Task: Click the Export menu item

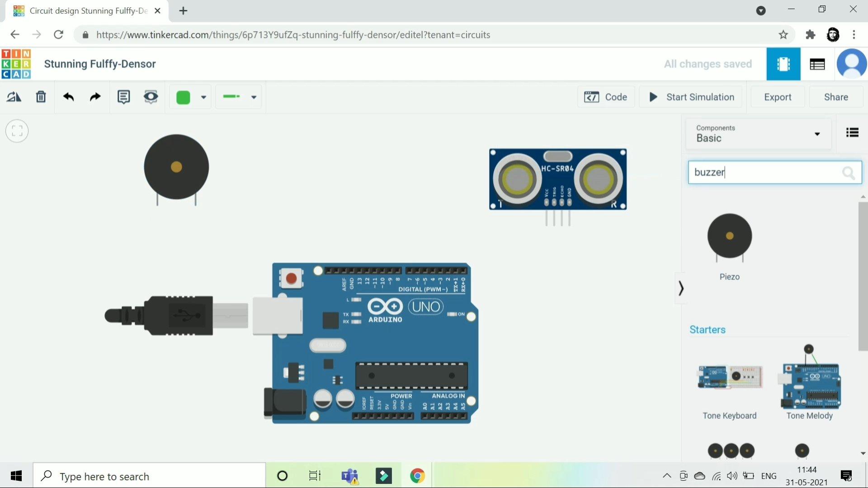Action: [778, 97]
